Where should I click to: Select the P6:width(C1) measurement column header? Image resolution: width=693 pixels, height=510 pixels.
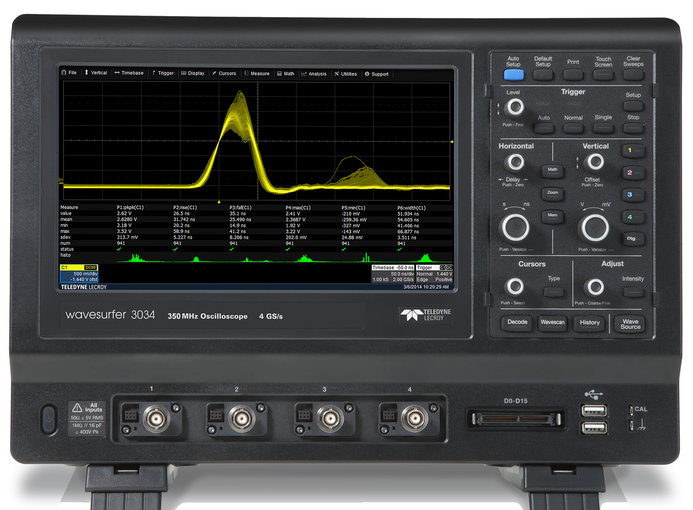(x=411, y=208)
